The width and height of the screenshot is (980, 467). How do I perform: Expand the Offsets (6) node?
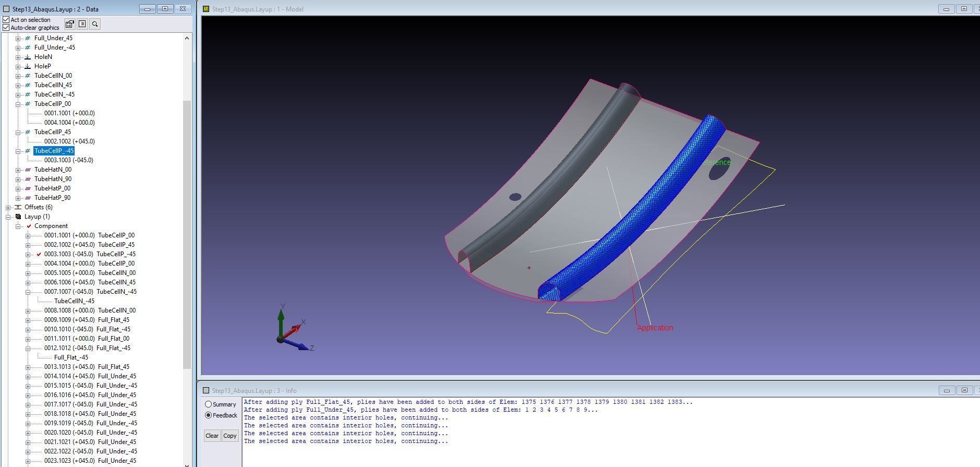pos(8,207)
